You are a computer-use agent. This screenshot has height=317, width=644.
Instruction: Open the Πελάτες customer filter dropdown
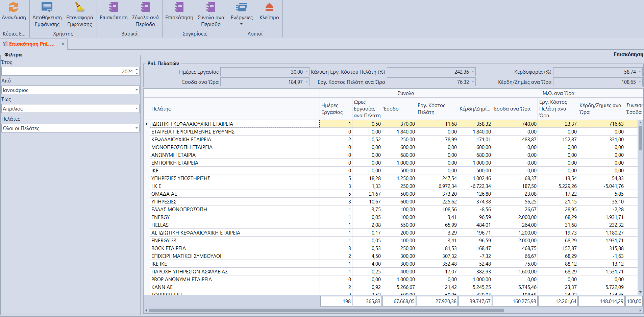coord(137,128)
